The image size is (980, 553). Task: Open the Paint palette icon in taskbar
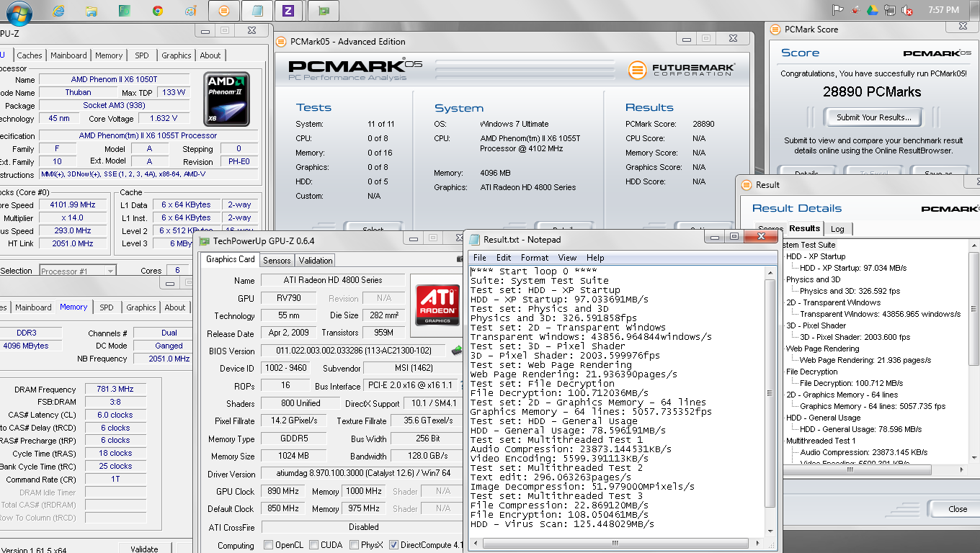(x=190, y=11)
